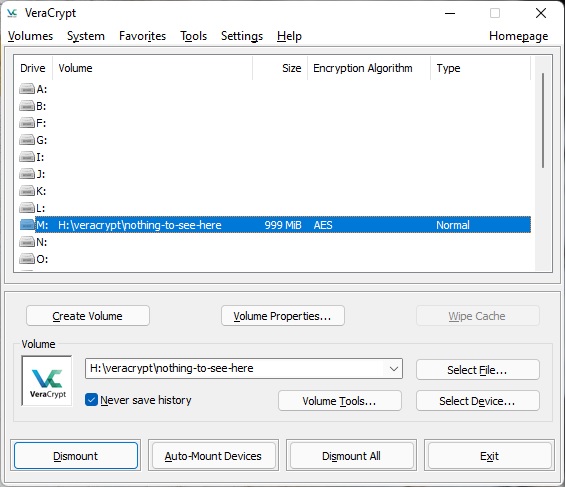Close the VeraCrypt window
The width and height of the screenshot is (565, 487).
(x=540, y=14)
